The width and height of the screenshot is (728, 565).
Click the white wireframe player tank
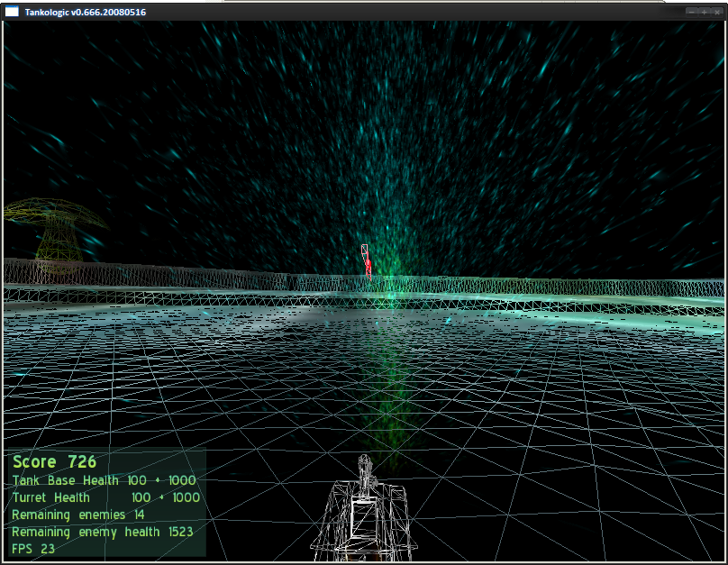pyautogui.click(x=364, y=508)
